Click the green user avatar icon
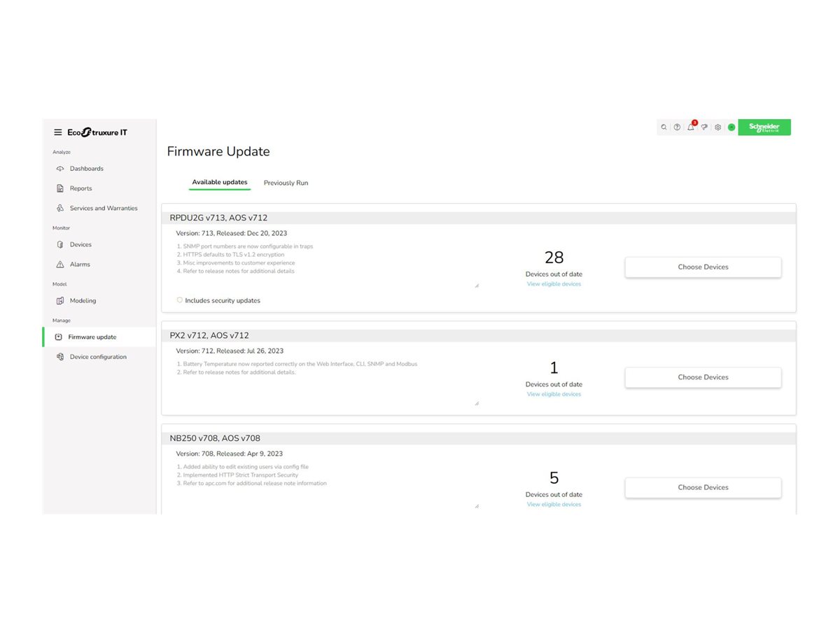The image size is (840, 630). (731, 127)
